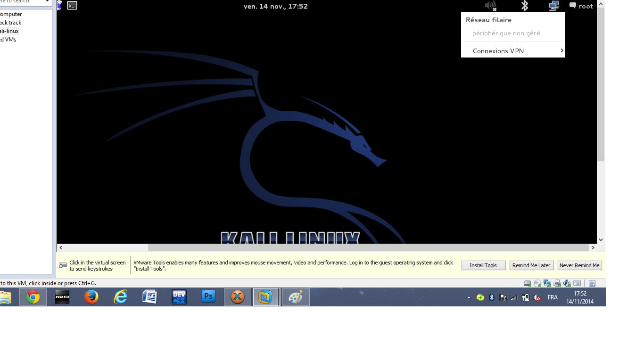The image size is (644, 362).
Task: Switch to VMware Workstation taskbar icon
Action: pos(266,297)
